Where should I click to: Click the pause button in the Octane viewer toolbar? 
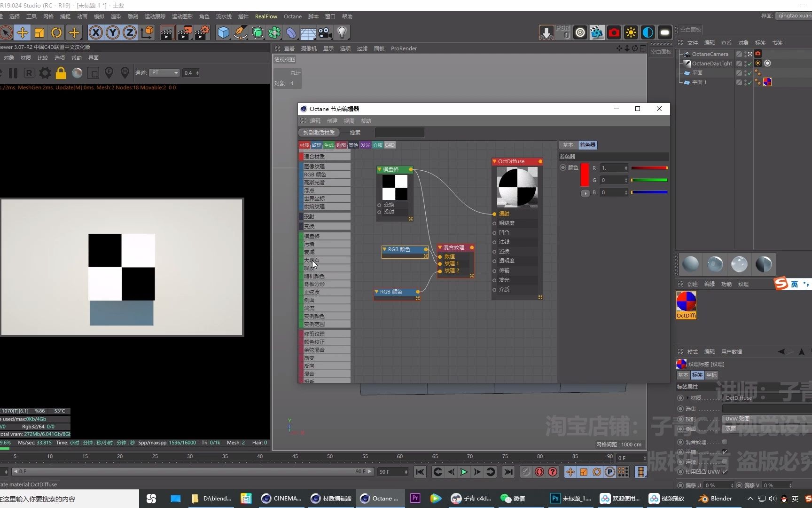(13, 73)
